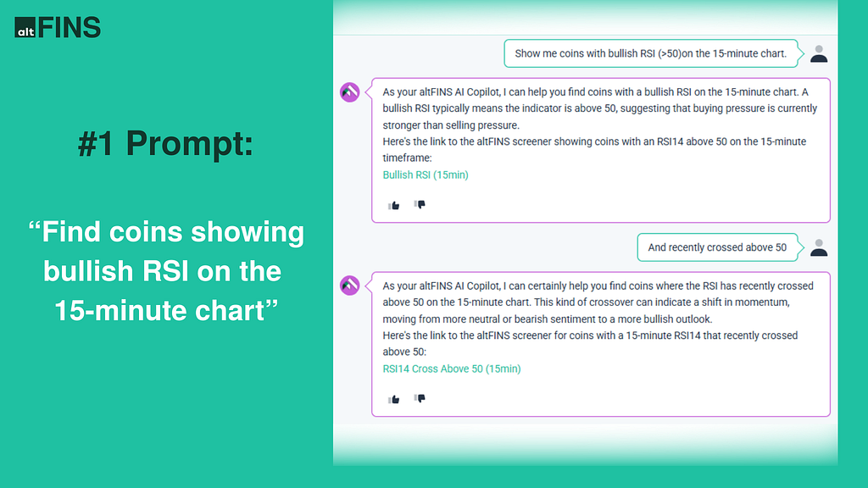Open the 'Bullish RSI (15min)' screener link
The width and height of the screenshot is (868, 488).
point(426,175)
